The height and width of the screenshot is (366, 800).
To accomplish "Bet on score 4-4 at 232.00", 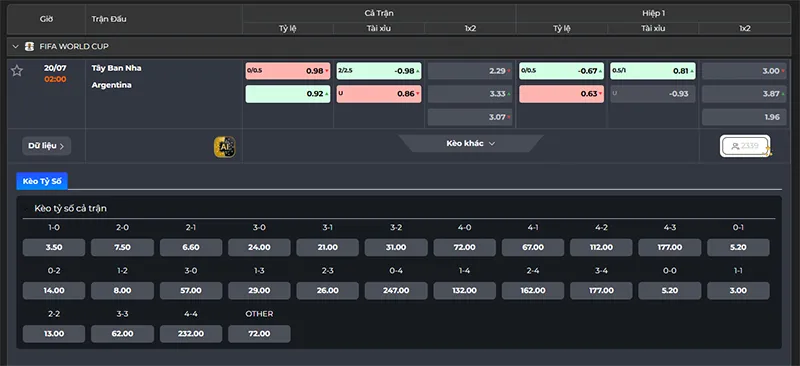I will 191,334.
